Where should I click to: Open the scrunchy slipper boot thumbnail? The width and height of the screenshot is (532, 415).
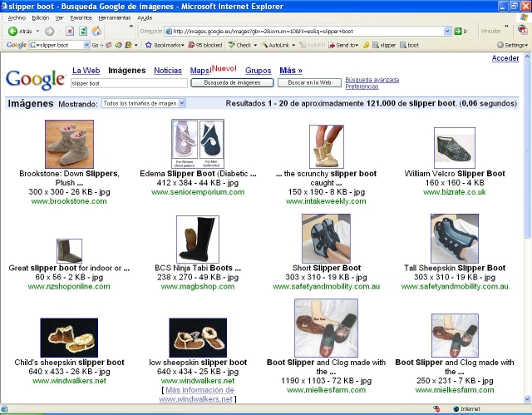[x=327, y=146]
